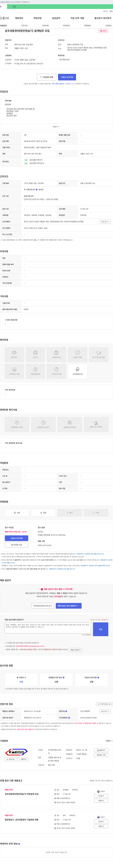Click the 교육비 지원 welfare icon
The height and width of the screenshot is (868, 113).
pyautogui.click(x=78, y=355)
